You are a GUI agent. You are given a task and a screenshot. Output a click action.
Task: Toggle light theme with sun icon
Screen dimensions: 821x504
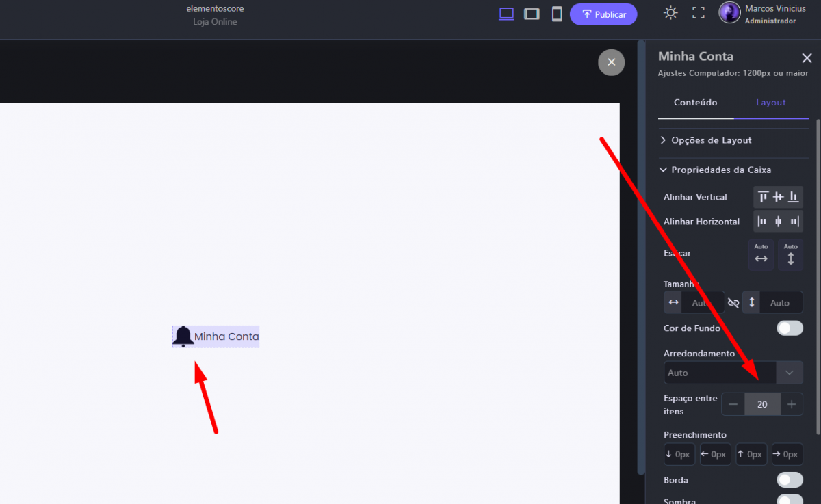pyautogui.click(x=670, y=13)
